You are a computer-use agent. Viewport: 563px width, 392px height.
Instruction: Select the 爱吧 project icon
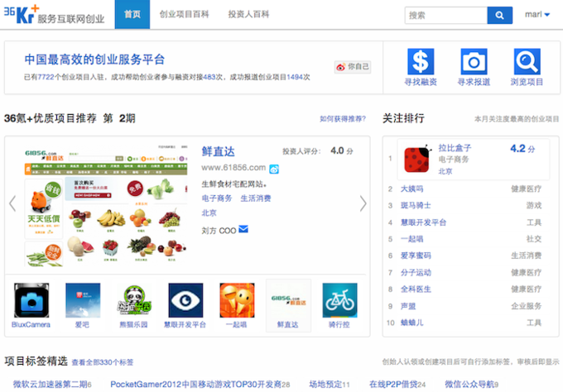pos(83,300)
